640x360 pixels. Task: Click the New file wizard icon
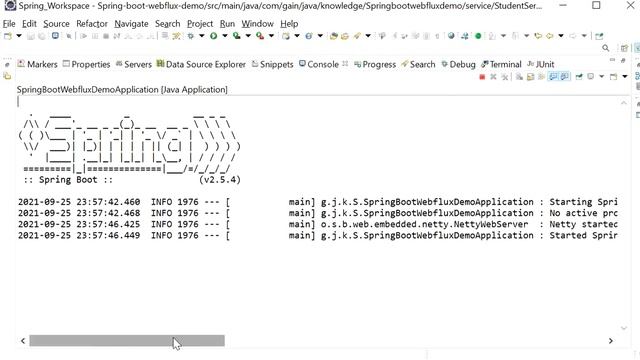(8, 36)
